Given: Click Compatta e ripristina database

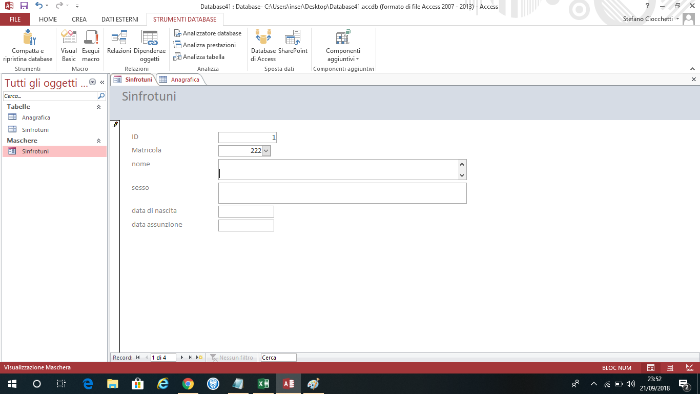Looking at the screenshot, I should (x=28, y=46).
